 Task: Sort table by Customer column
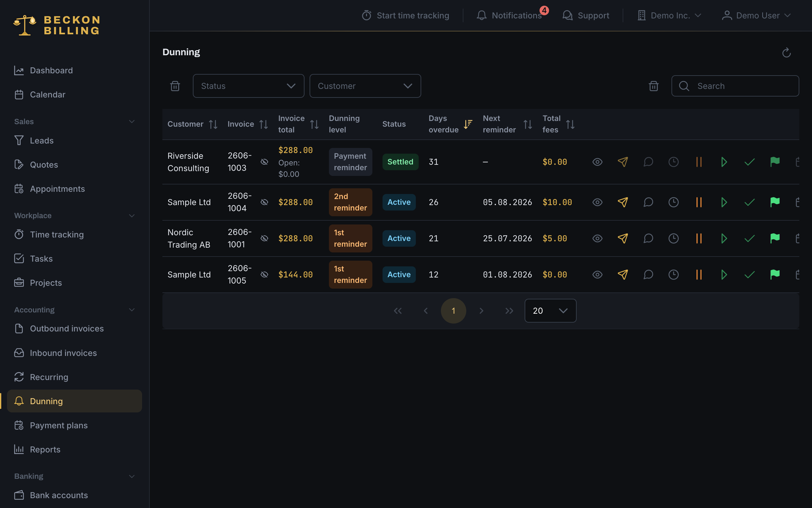(193, 124)
